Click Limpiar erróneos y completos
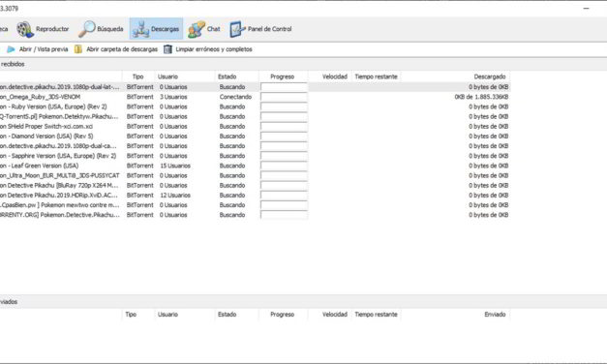 [208, 49]
